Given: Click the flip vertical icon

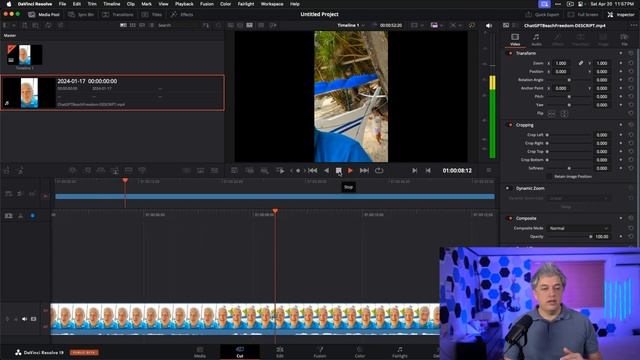Looking at the screenshot, I should point(564,113).
